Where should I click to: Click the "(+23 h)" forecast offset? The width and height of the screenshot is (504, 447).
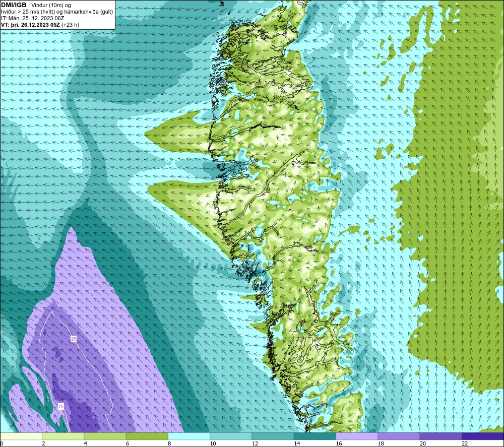[70, 25]
